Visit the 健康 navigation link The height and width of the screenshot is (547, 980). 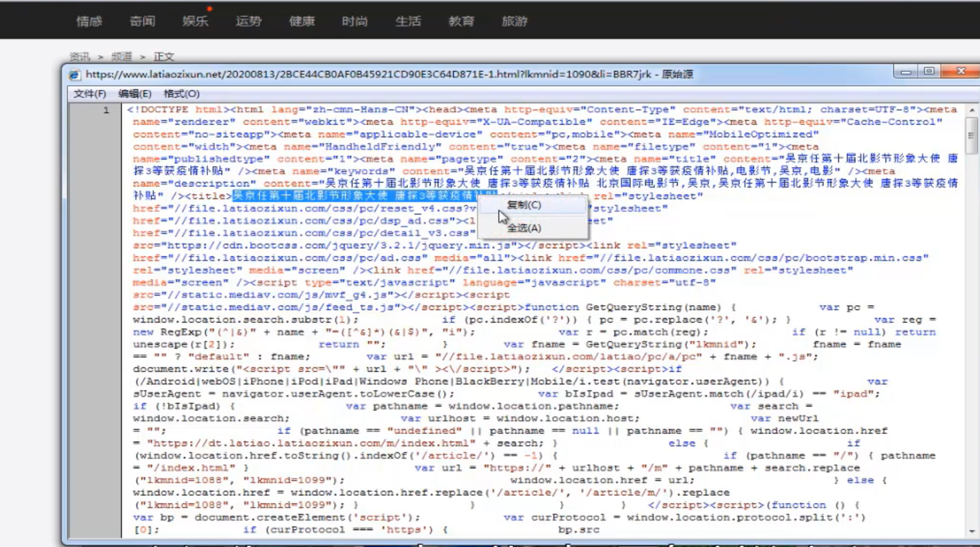click(302, 21)
